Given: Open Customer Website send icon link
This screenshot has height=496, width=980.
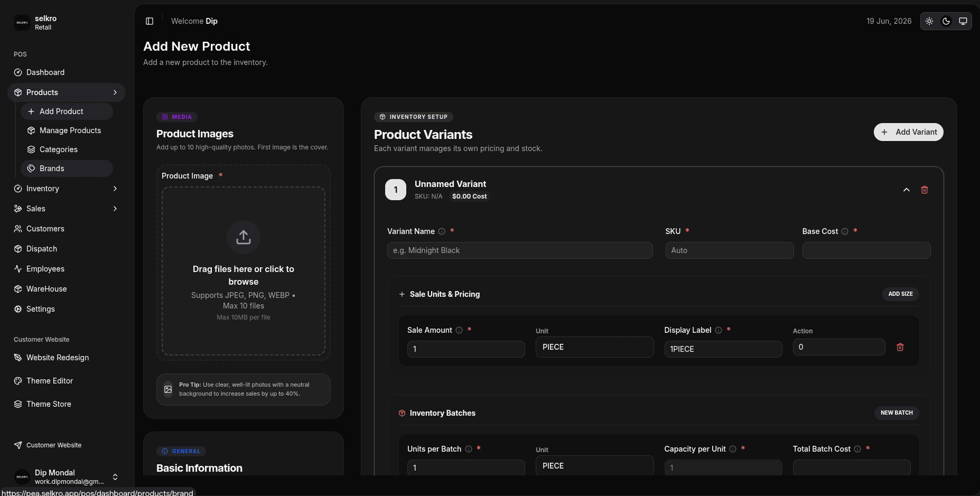Looking at the screenshot, I should pyautogui.click(x=18, y=445).
